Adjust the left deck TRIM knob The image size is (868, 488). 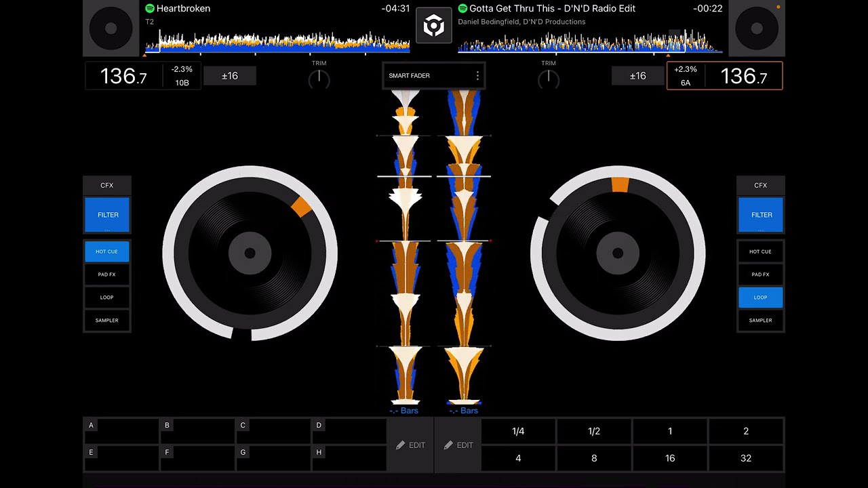[x=319, y=79]
